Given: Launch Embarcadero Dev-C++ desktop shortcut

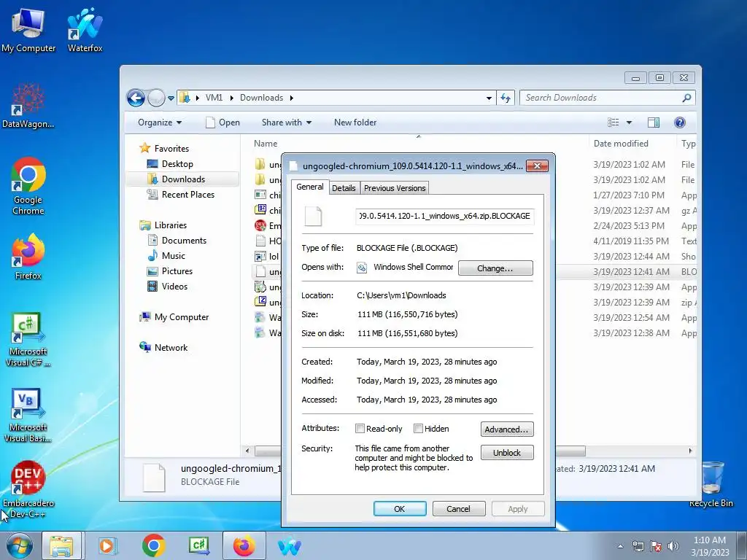Looking at the screenshot, I should [28, 489].
